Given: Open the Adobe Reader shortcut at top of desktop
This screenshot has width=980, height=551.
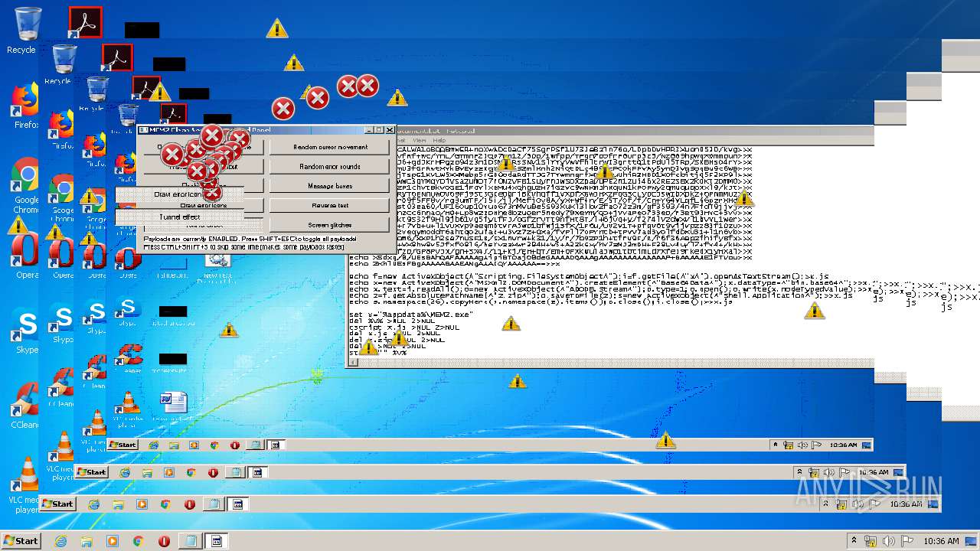Looking at the screenshot, I should [85, 22].
